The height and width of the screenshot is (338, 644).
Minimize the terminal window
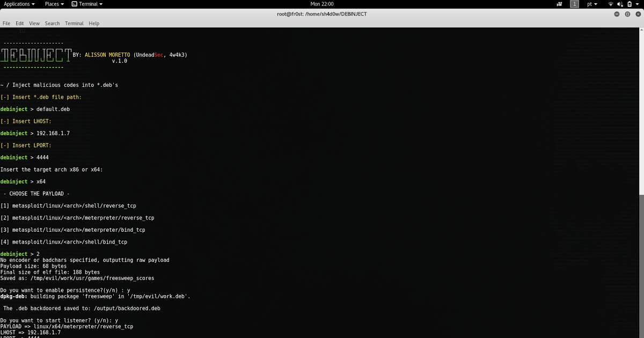point(617,13)
